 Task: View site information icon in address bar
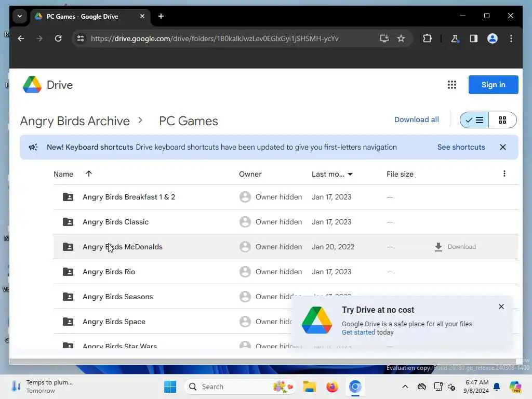pos(81,38)
